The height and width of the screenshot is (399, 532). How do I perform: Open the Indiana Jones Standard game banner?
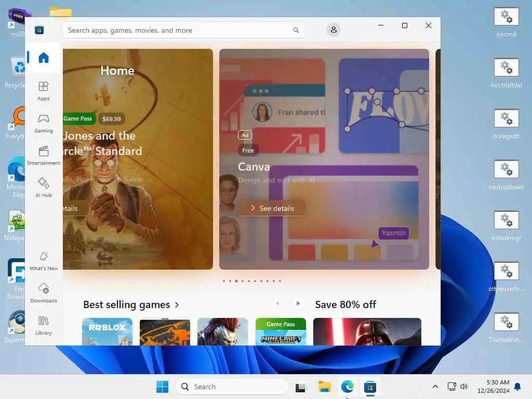(x=138, y=159)
